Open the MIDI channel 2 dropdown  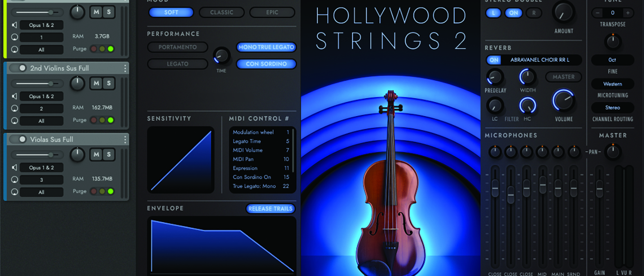point(41,109)
